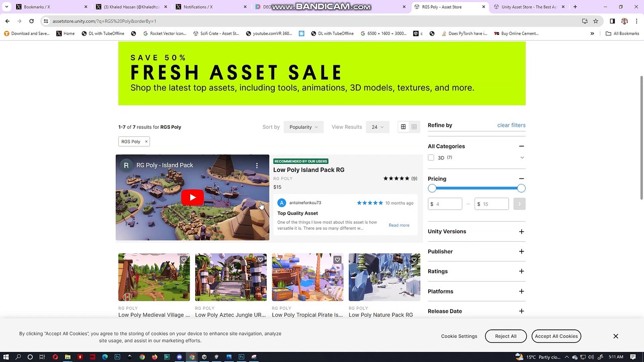Play the RG Poly - Island Pack video
644x362 pixels.
click(x=192, y=198)
